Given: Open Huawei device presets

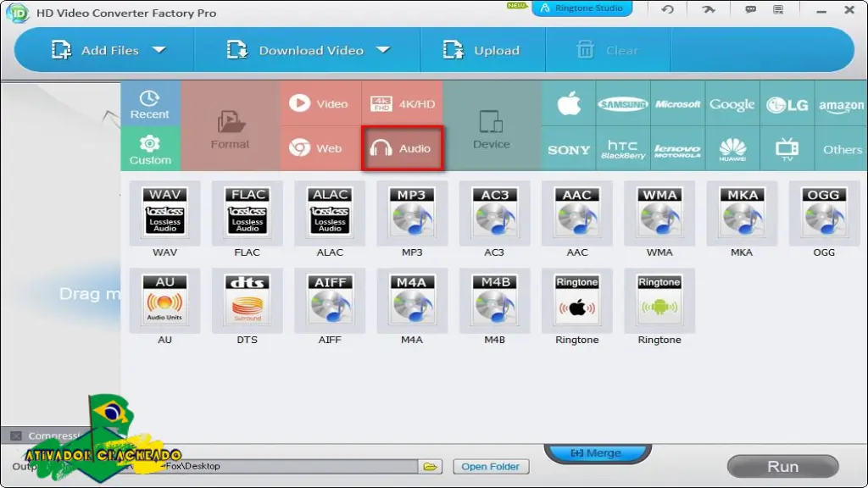Looking at the screenshot, I should pyautogui.click(x=732, y=149).
